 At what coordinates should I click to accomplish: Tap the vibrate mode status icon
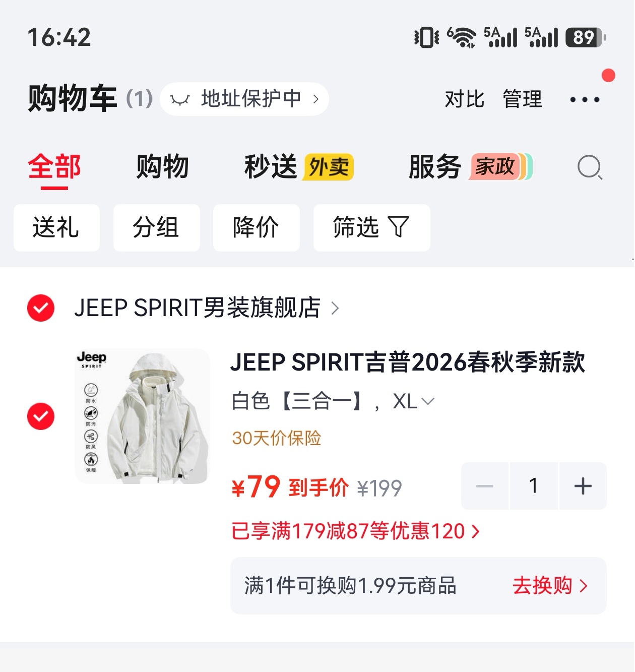tap(426, 37)
